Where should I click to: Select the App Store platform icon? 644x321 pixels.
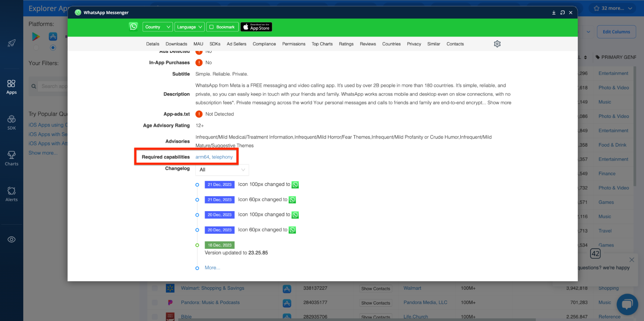pos(53,36)
